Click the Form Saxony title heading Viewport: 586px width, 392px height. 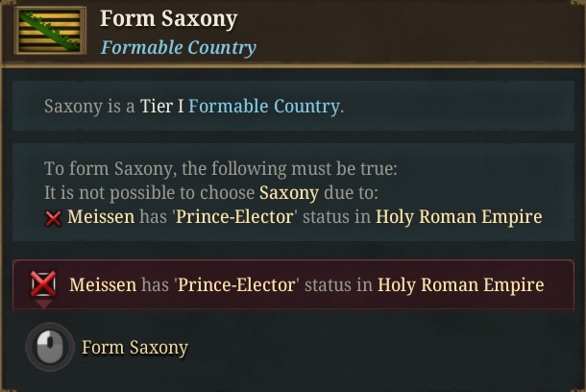tap(169, 18)
